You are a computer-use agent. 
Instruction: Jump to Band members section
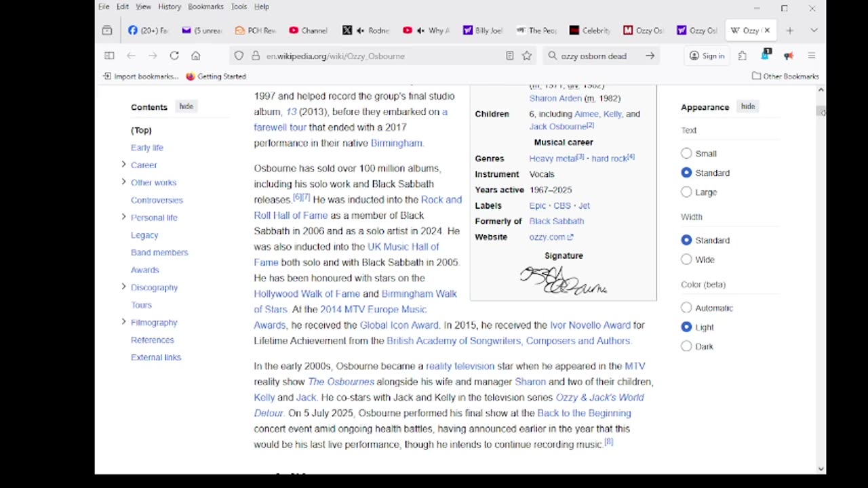pos(159,253)
